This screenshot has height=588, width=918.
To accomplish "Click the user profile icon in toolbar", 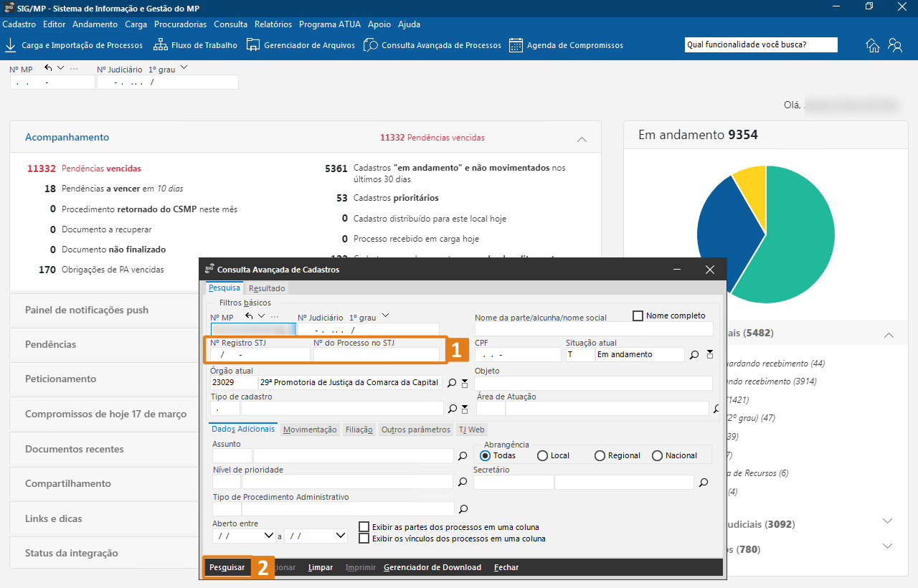I will [x=895, y=45].
